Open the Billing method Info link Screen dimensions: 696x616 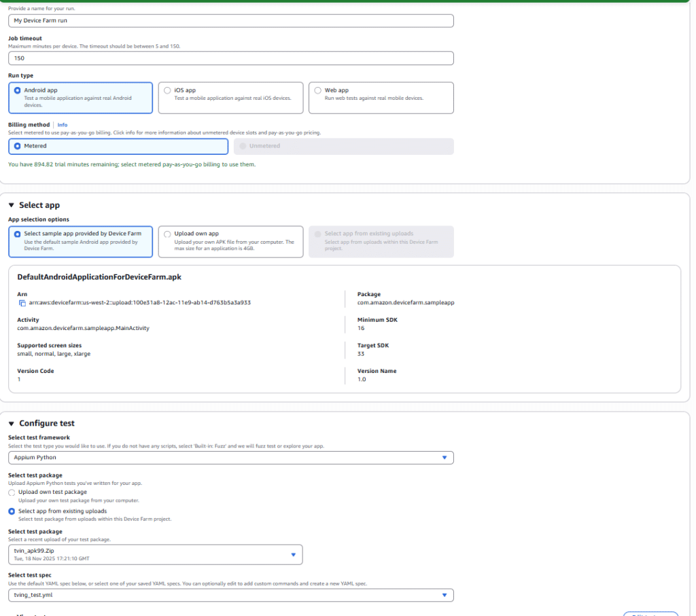pos(63,125)
